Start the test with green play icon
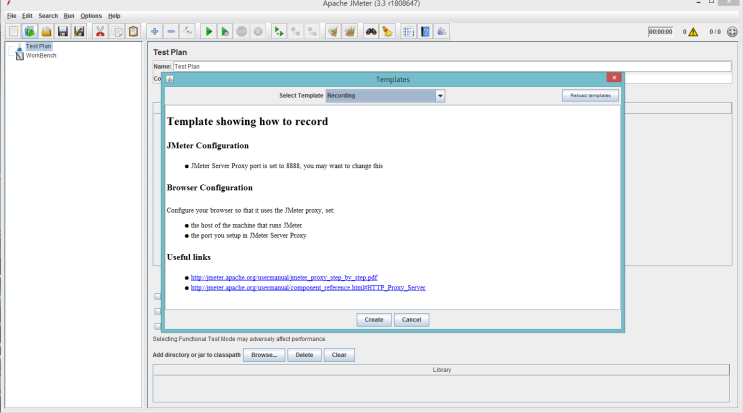Image resolution: width=743 pixels, height=413 pixels. 208,32
